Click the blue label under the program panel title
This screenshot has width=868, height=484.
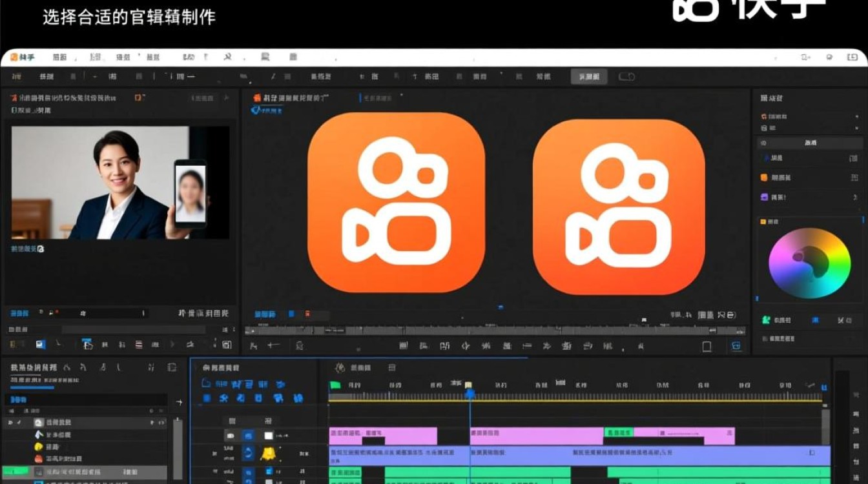266,111
